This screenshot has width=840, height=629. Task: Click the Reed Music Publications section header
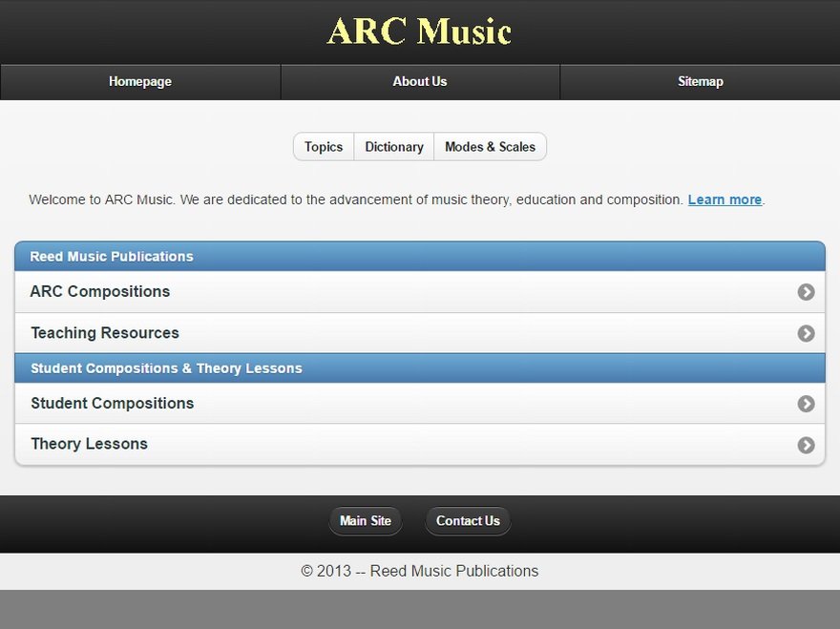click(420, 256)
